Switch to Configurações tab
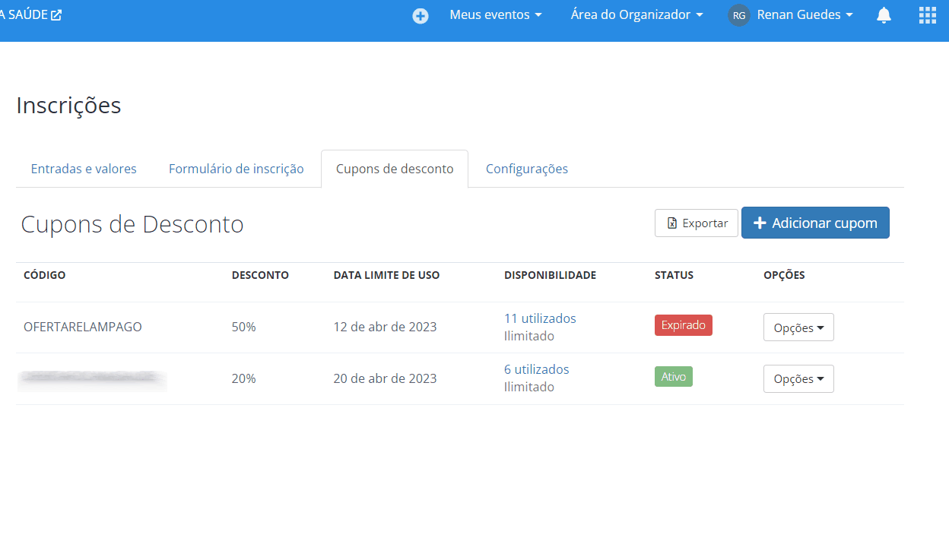Image resolution: width=949 pixels, height=560 pixels. (x=527, y=169)
